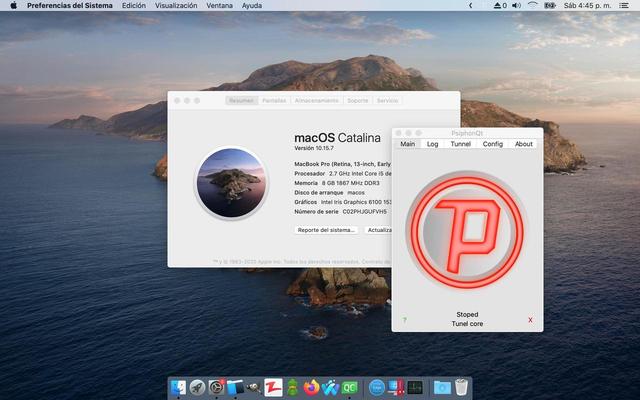640x400 pixels.
Task: Open the Trash in the dock
Action: 461,387
